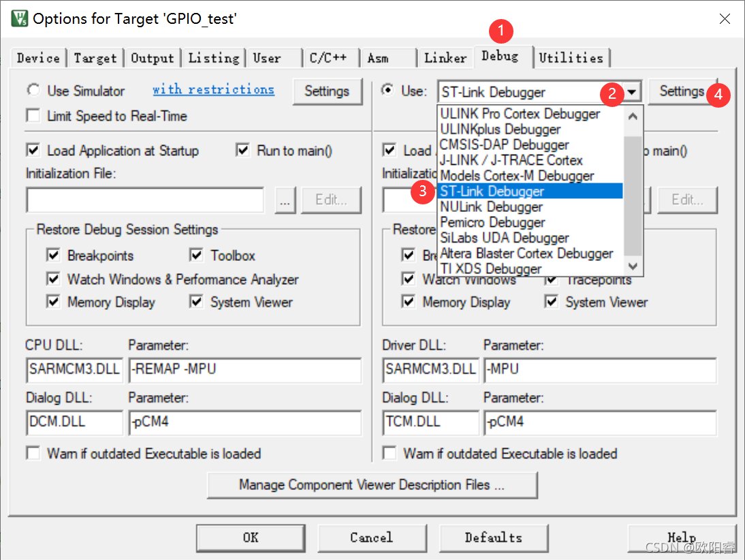Image resolution: width=745 pixels, height=560 pixels.
Task: Click simulator Initialization File input field
Action: (145, 200)
